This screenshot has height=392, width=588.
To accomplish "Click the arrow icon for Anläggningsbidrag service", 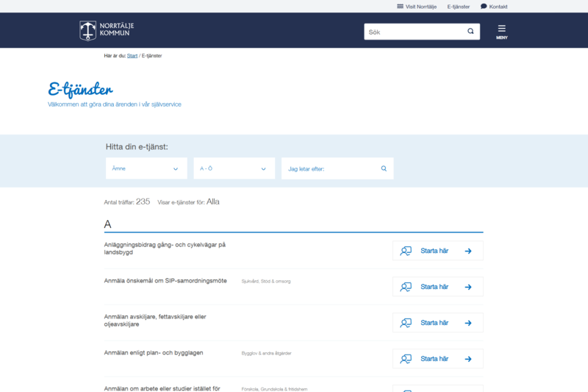I will 468,251.
